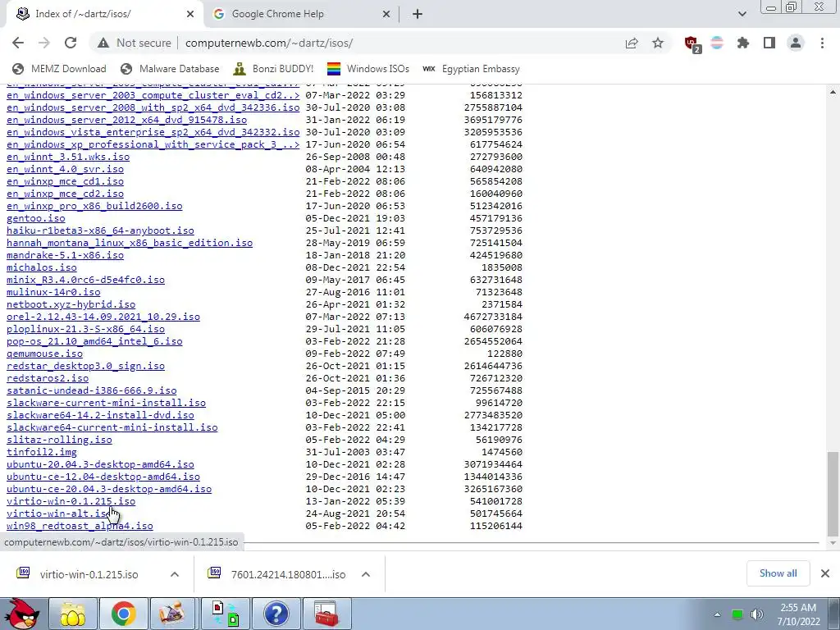The height and width of the screenshot is (630, 840).
Task: Download satanic-undead-i386-666.9.iso
Action: tap(92, 390)
